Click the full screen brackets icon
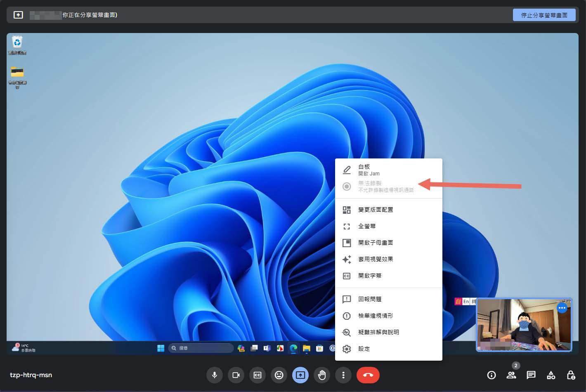 [347, 226]
